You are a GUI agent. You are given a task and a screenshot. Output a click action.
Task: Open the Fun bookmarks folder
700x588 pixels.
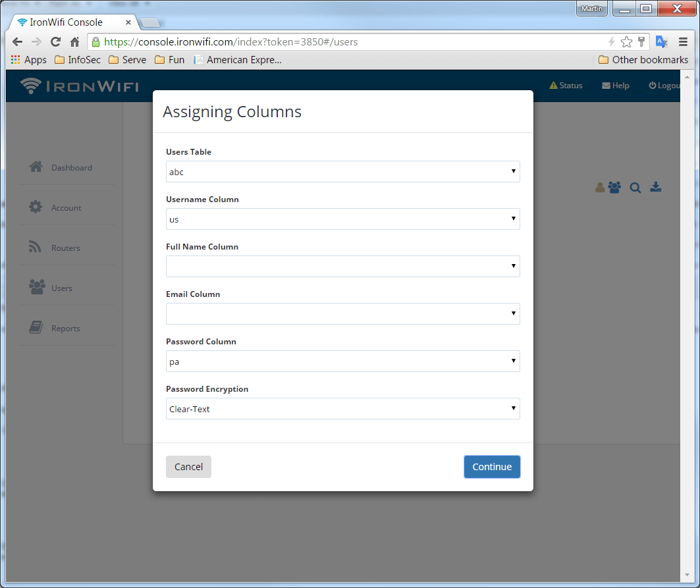pos(170,60)
